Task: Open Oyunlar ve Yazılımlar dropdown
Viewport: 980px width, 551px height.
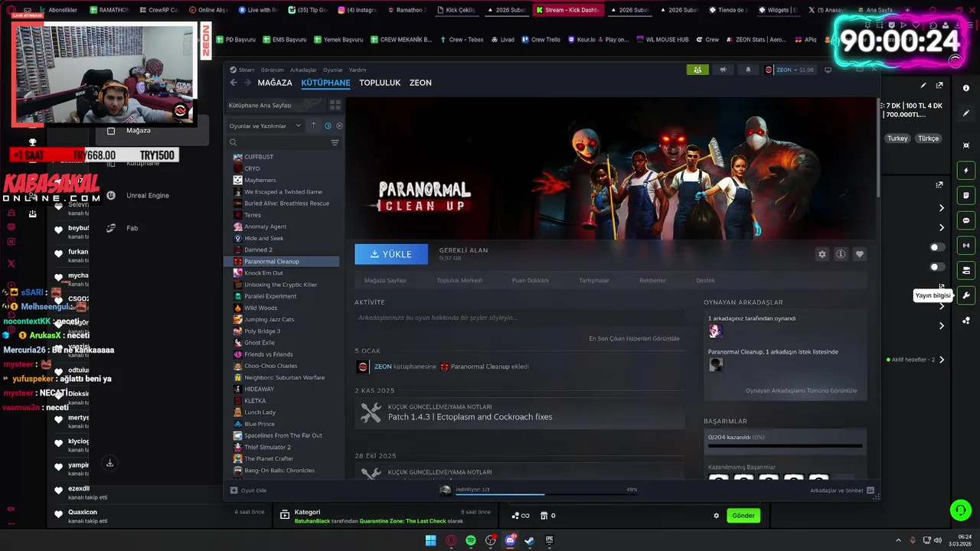Action: (265, 126)
